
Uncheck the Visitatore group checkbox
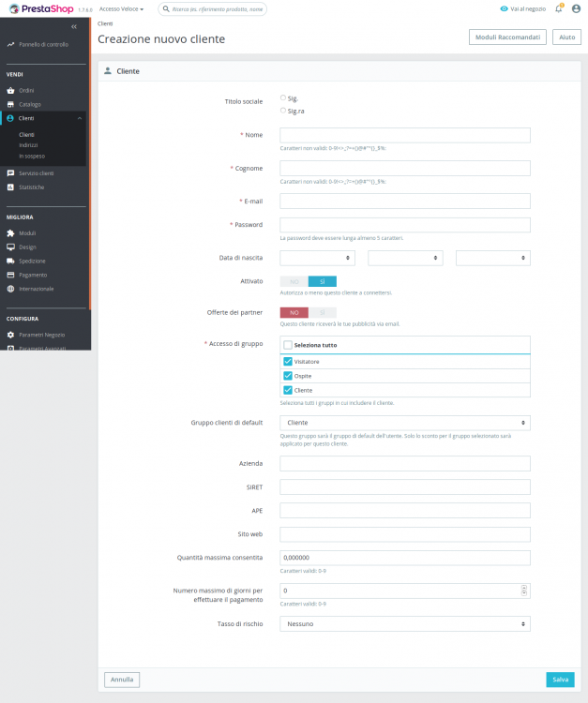point(288,362)
